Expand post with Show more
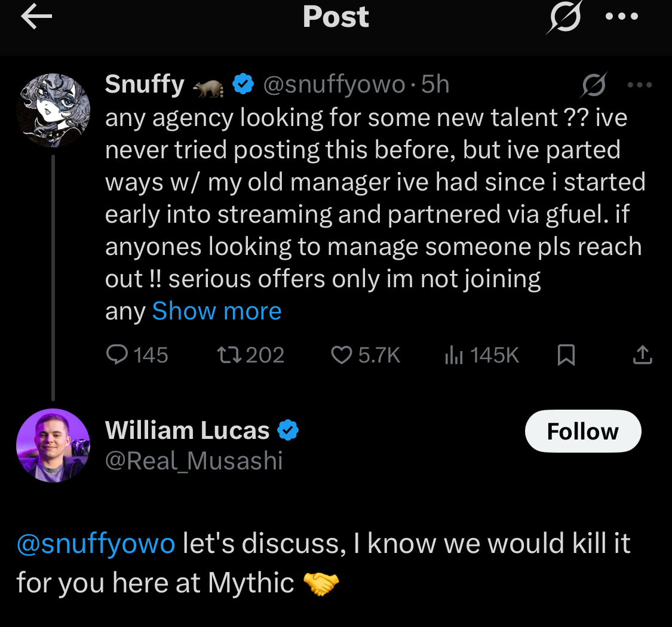This screenshot has width=672, height=627. pyautogui.click(x=217, y=311)
